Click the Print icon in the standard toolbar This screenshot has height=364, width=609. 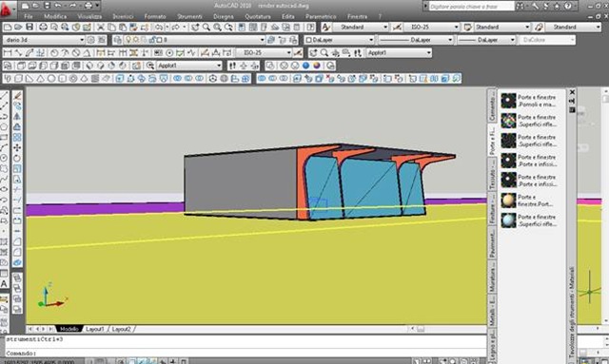point(43,27)
